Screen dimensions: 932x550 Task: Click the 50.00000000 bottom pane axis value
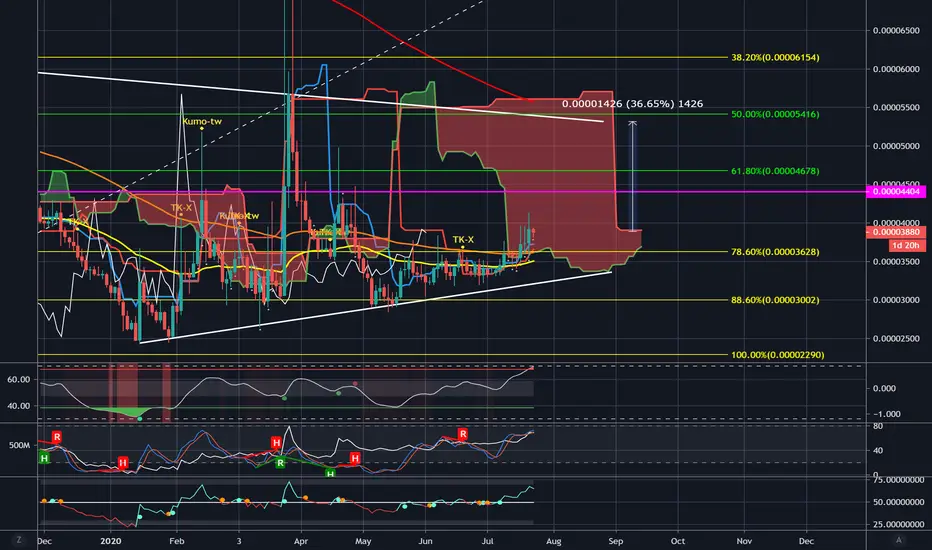point(898,502)
